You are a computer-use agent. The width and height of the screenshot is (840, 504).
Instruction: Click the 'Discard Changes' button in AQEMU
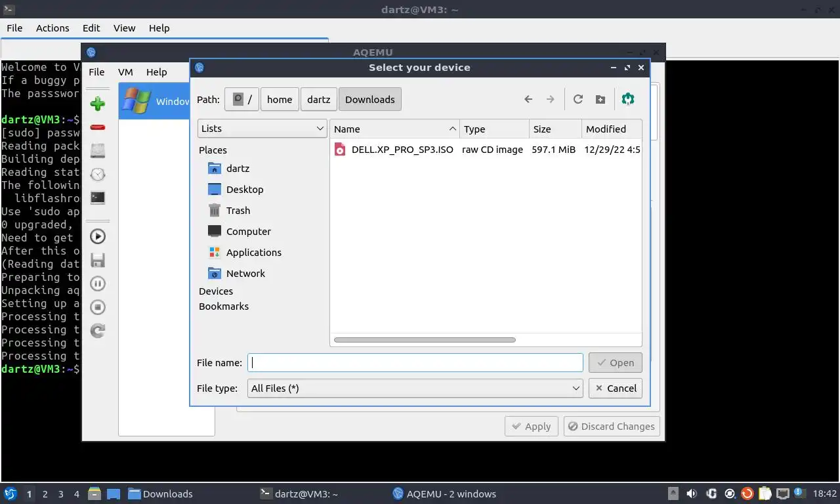pyautogui.click(x=612, y=426)
